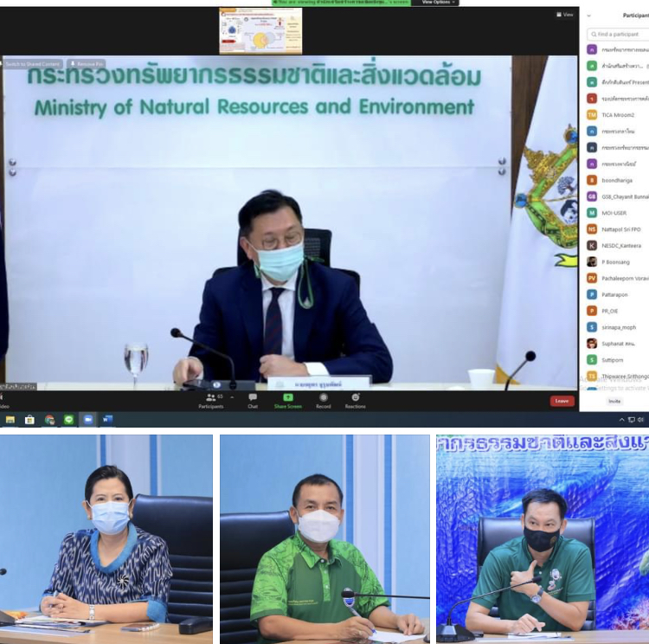Select participant Suphanat

[619, 344]
